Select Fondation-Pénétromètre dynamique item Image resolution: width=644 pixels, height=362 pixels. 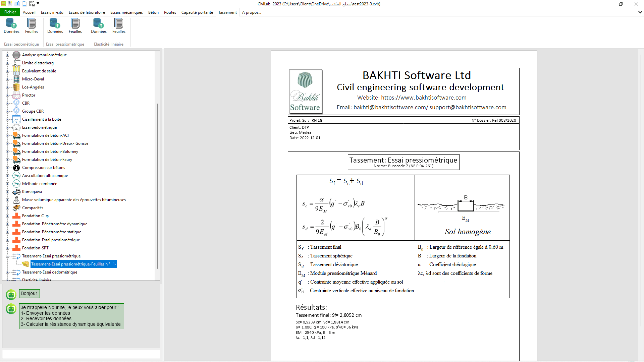tap(55, 224)
